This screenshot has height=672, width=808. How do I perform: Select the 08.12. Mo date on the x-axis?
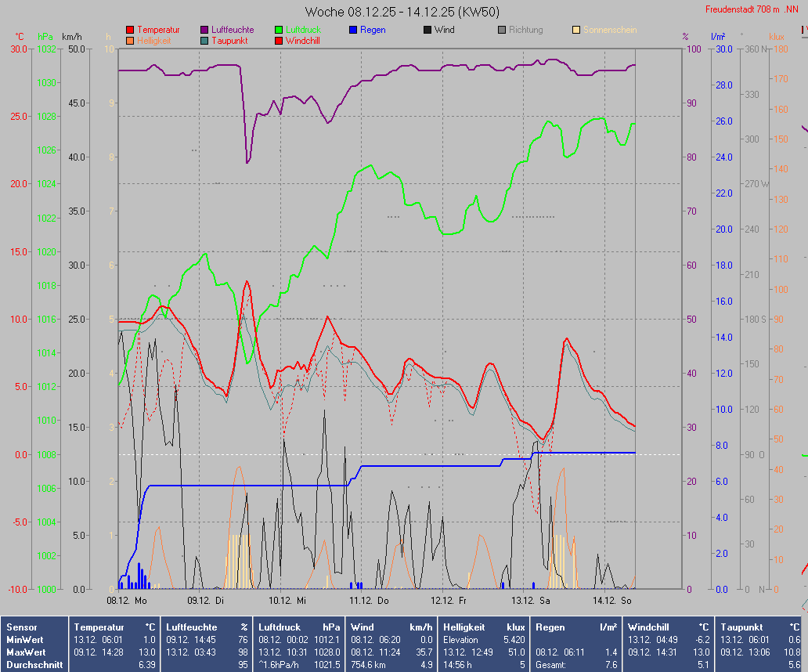point(127,601)
